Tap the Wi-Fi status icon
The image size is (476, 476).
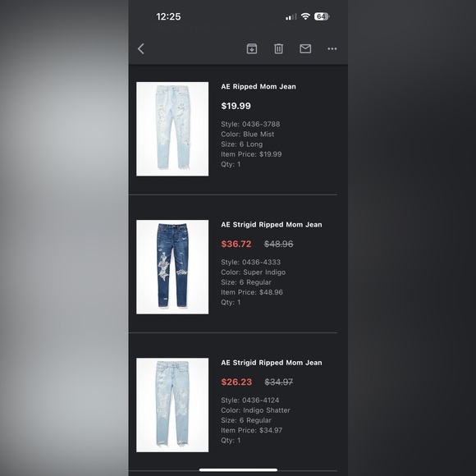(305, 16)
